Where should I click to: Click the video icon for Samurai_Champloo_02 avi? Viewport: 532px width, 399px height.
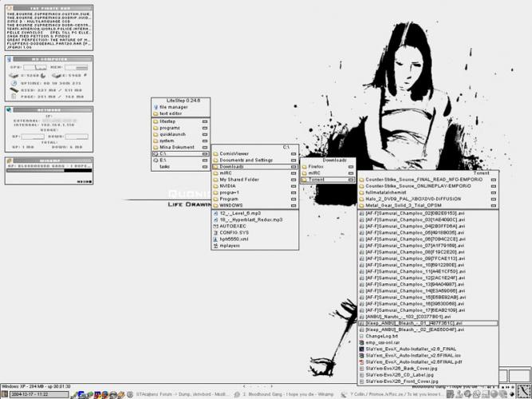point(361,213)
